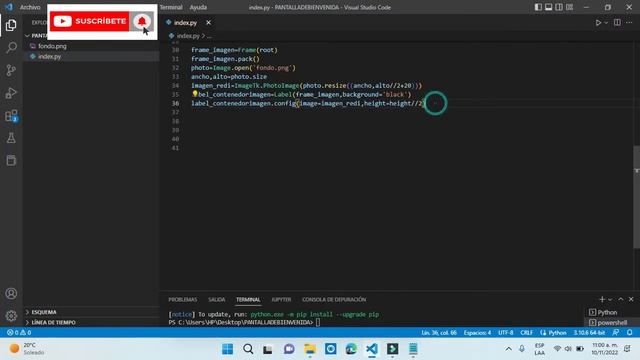Select the powershell terminal session
The width and height of the screenshot is (640, 360).
(608, 322)
